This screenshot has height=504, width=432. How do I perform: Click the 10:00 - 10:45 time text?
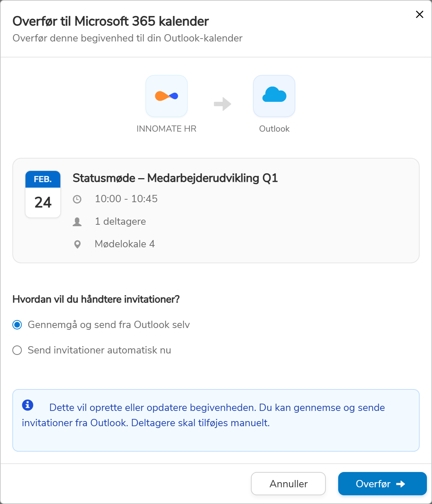[126, 199]
